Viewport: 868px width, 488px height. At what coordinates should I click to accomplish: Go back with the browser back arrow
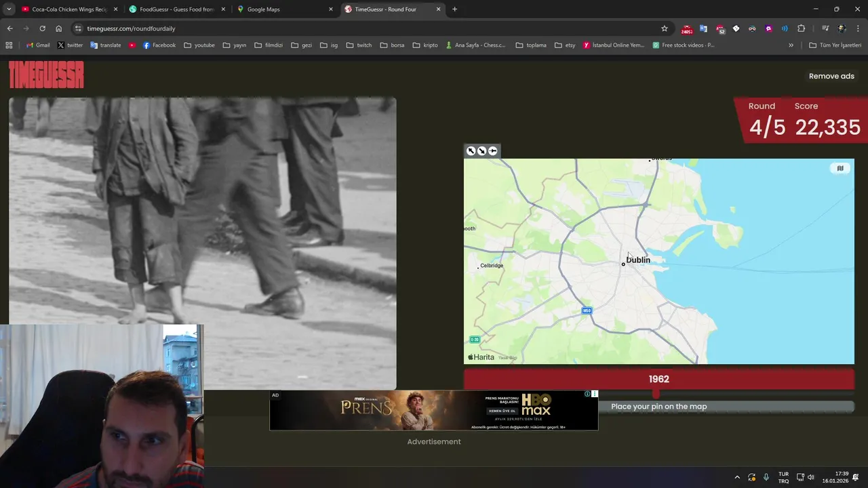[x=9, y=28]
